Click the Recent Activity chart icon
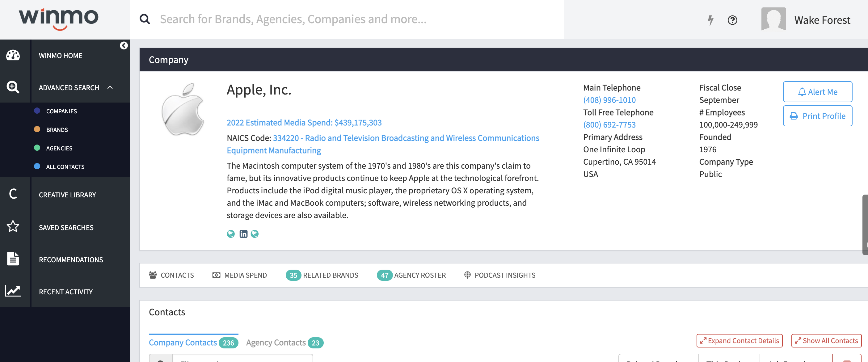 [13, 291]
